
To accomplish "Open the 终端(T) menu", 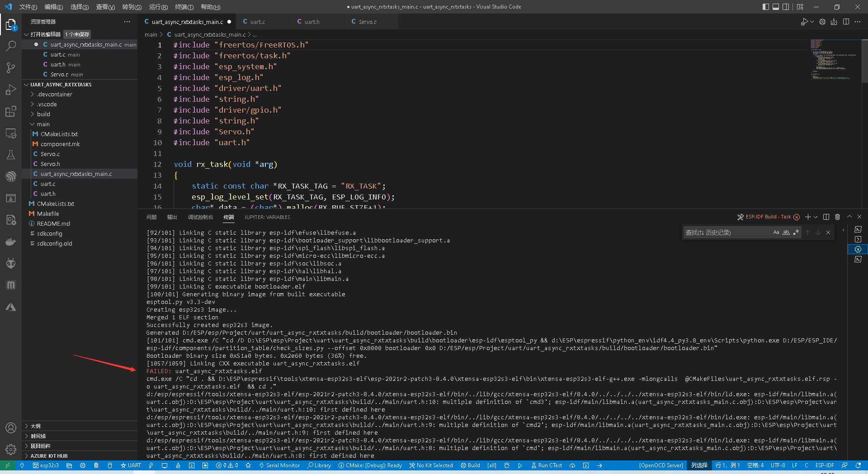I will 184,7.
